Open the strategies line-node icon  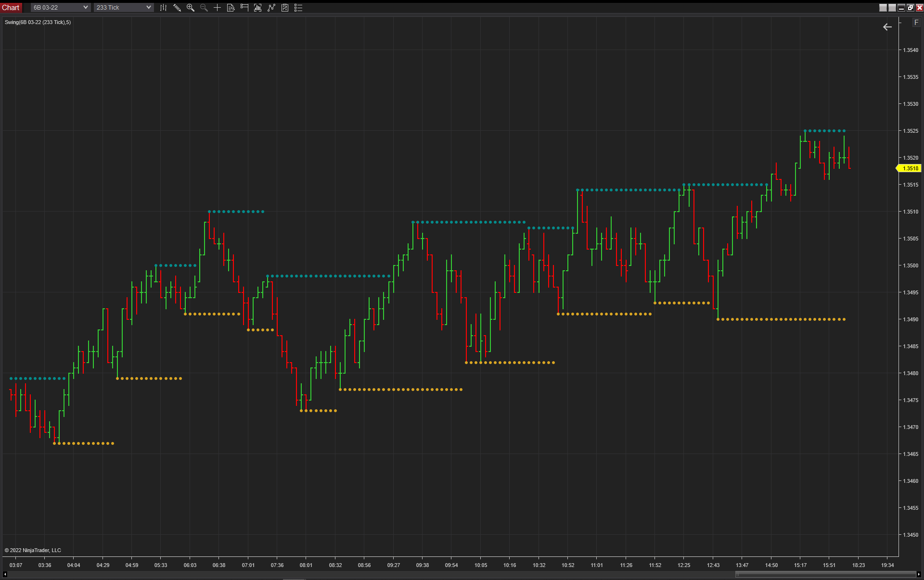click(x=271, y=8)
